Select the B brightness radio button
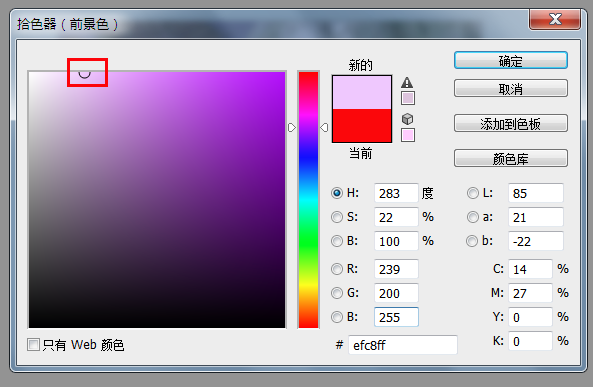The height and width of the screenshot is (387, 593). 337,241
